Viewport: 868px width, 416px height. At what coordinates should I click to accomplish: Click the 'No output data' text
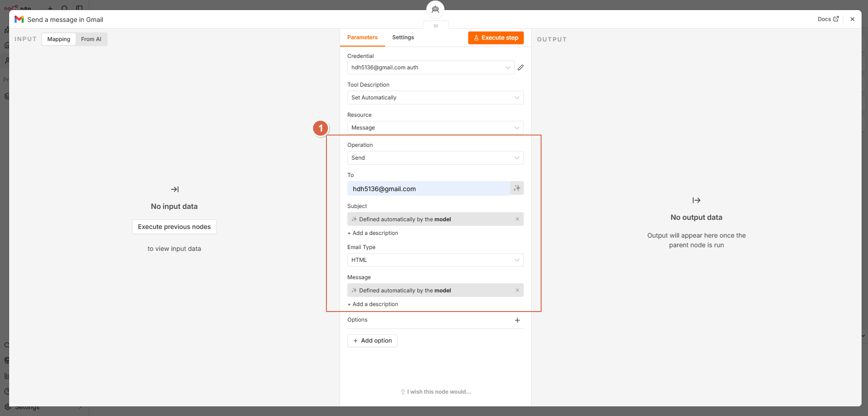696,218
